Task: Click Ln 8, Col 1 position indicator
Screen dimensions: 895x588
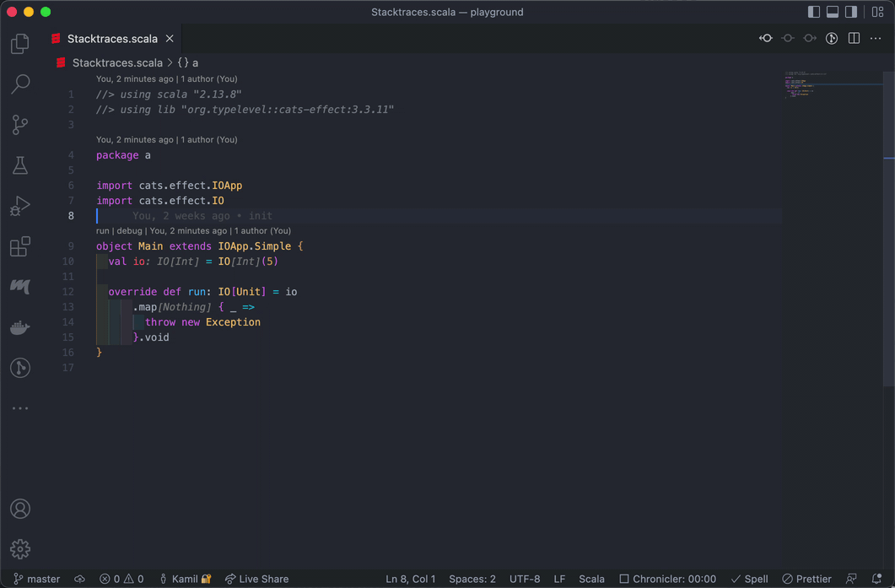Action: 411,579
